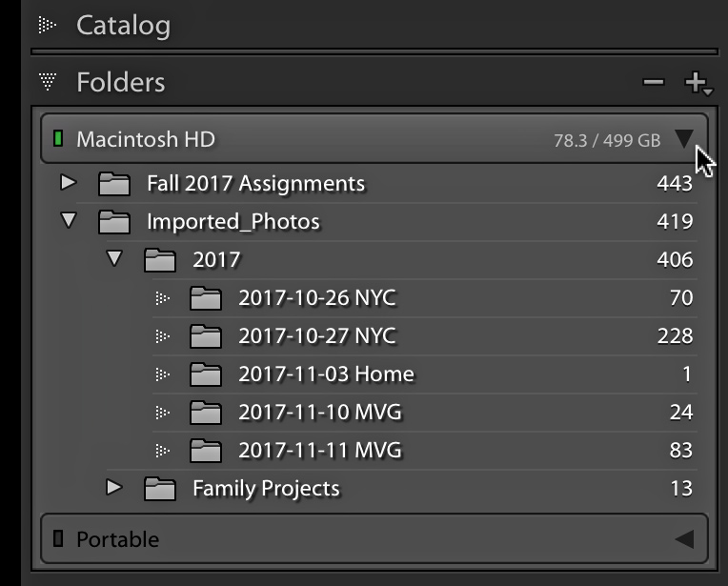Image resolution: width=728 pixels, height=586 pixels.
Task: Expand the Family Projects folder
Action: pos(113,487)
